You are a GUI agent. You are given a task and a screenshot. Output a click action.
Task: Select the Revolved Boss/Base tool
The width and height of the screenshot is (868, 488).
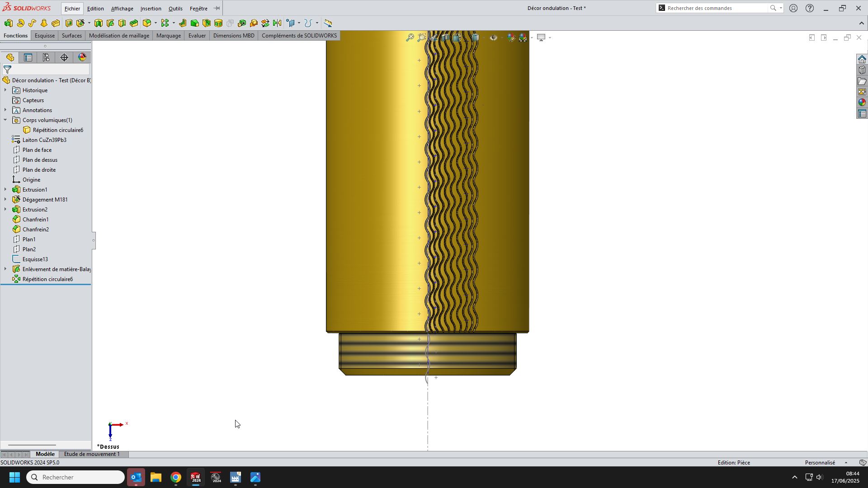pyautogui.click(x=20, y=23)
